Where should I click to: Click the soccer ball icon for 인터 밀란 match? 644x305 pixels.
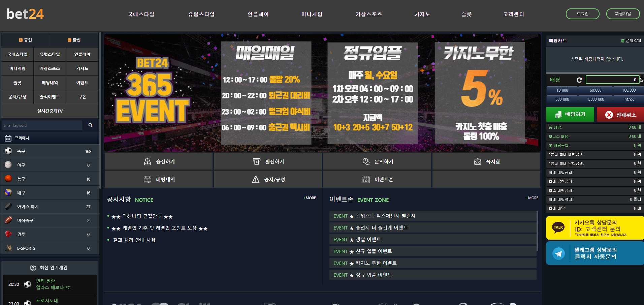[28, 284]
